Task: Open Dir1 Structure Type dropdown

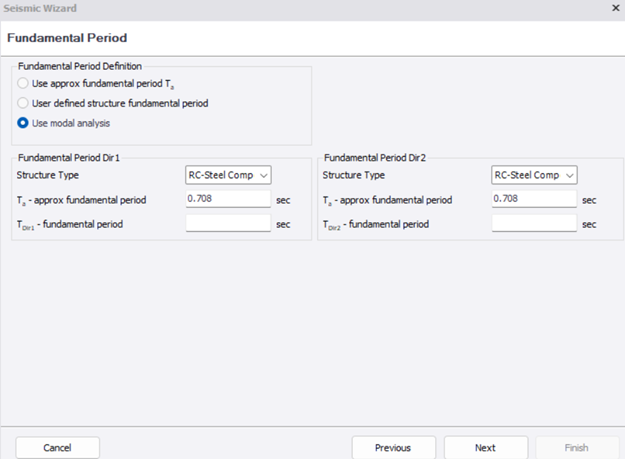Action: pyautogui.click(x=228, y=175)
